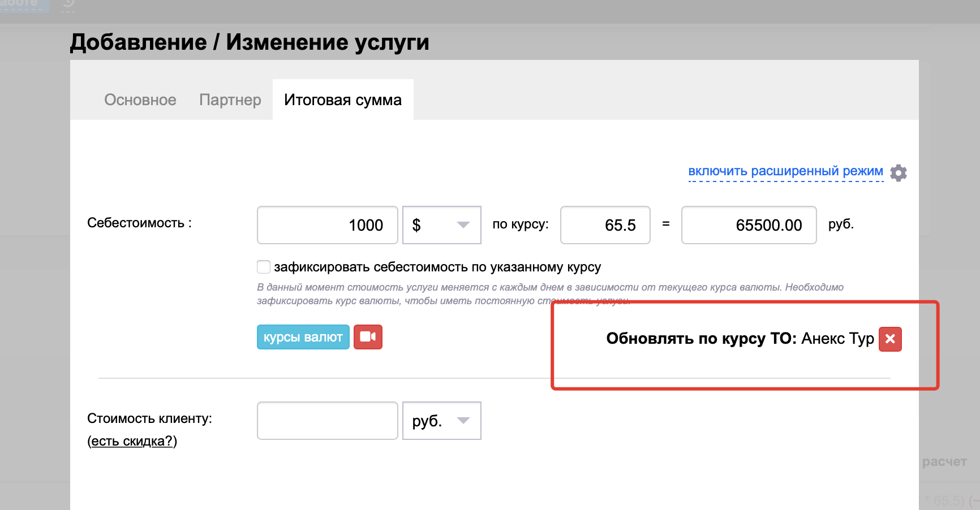Click the 65500.00 rubles total field
This screenshot has height=510, width=980.
click(749, 225)
